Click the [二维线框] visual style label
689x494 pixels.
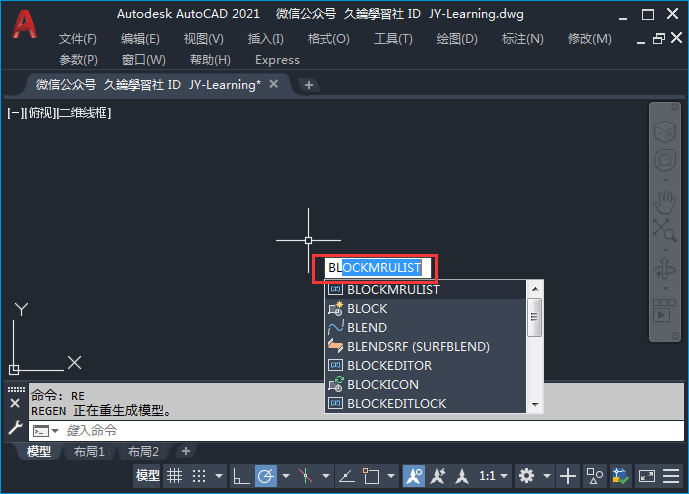point(84,113)
